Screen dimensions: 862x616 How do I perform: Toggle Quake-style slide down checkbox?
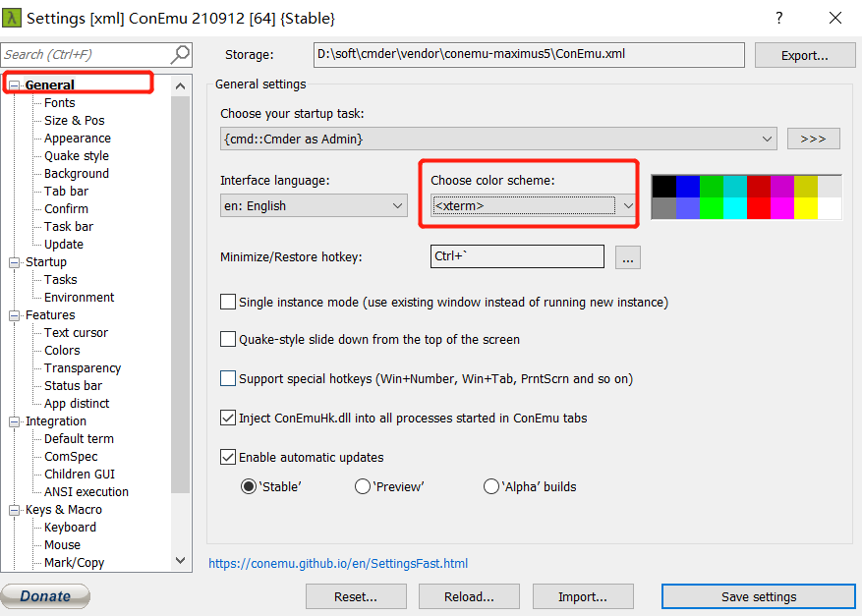coord(228,339)
